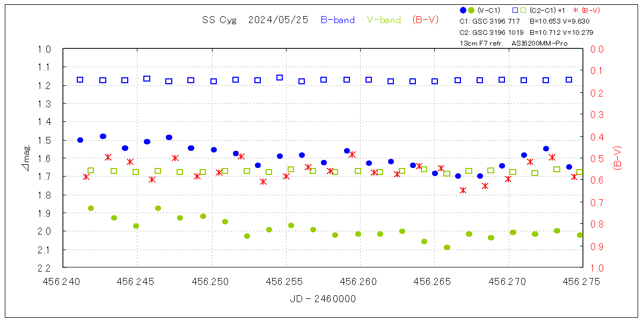644x322 pixels.
Task: Select the (C2-C1) +1 legend label
Action: pyautogui.click(x=546, y=10)
